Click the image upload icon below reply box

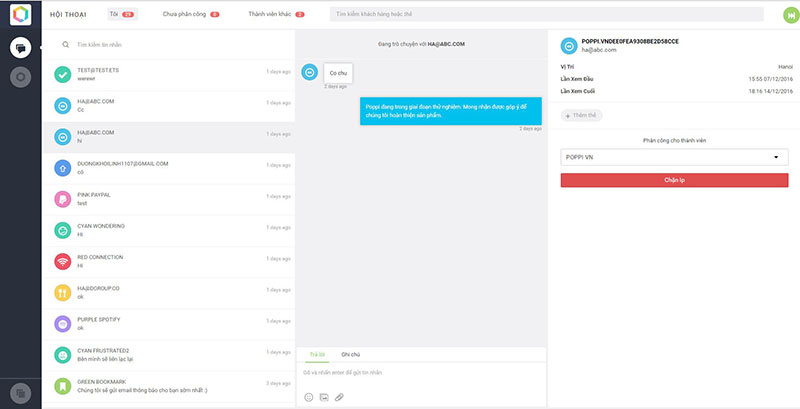click(324, 397)
